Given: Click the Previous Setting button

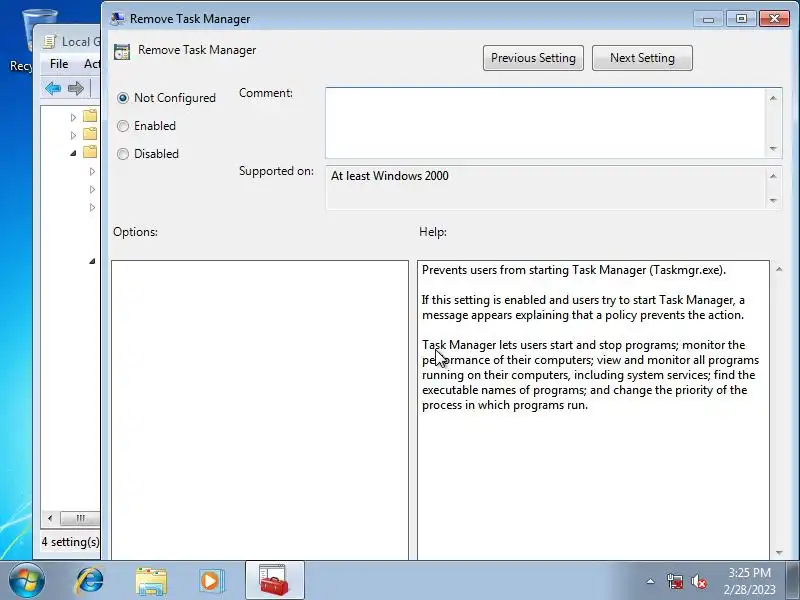Looking at the screenshot, I should coord(533,58).
